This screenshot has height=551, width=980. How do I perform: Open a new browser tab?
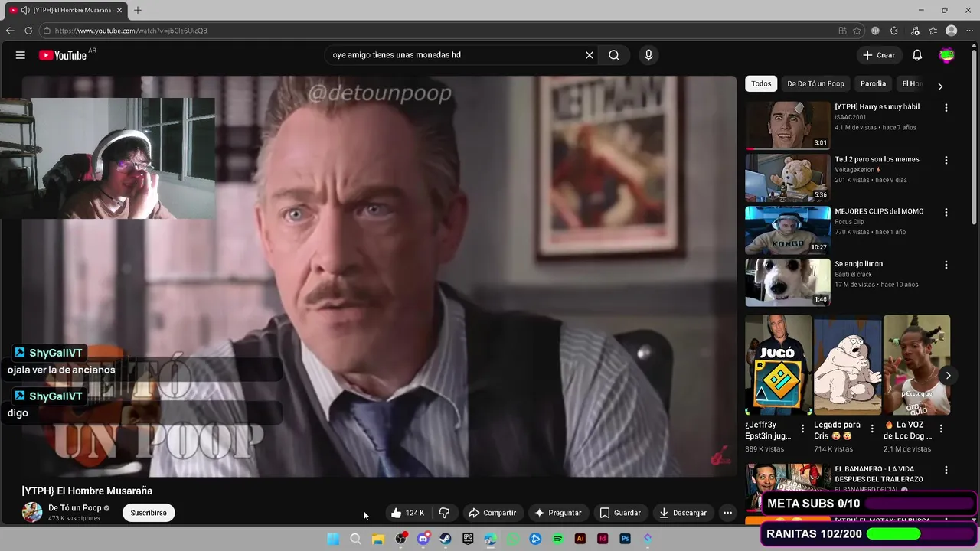coord(138,10)
